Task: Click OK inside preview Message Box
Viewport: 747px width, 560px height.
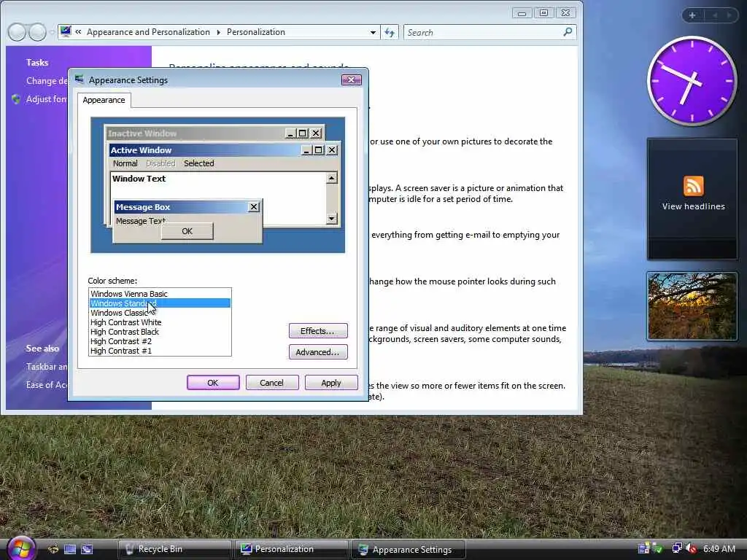Action: [x=187, y=231]
